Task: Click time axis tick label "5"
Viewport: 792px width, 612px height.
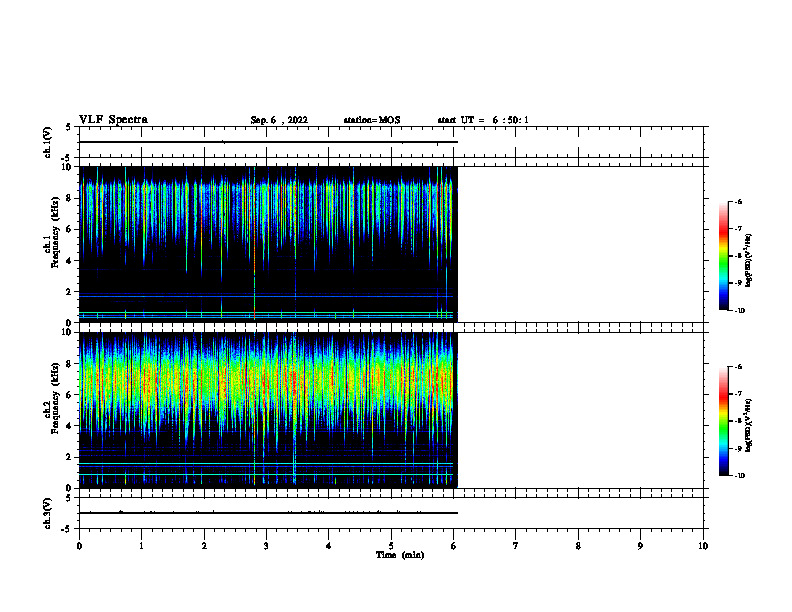Action: tap(391, 546)
